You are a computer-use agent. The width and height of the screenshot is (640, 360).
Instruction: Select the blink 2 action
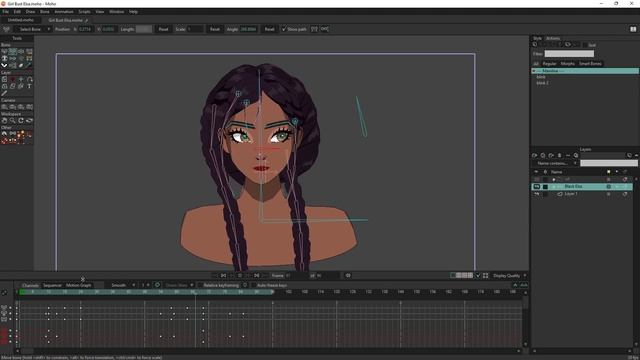[x=542, y=83]
